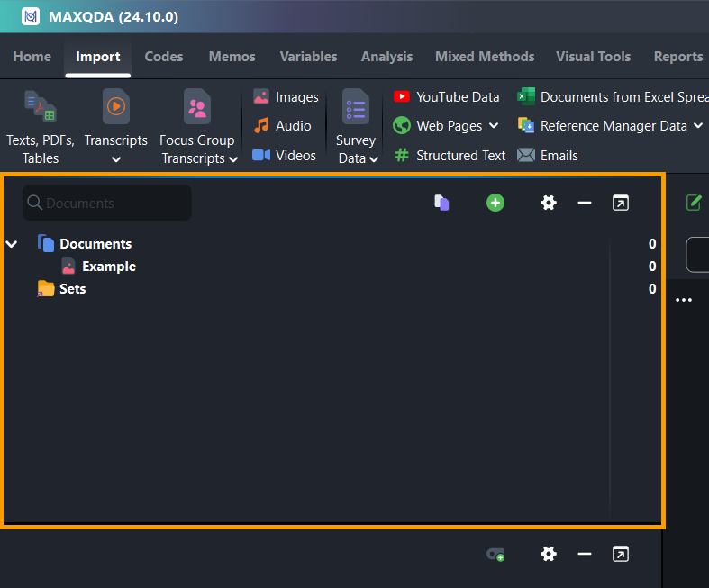Screen dimensions: 709x588
Task: Click the Audio import icon
Action: point(261,126)
